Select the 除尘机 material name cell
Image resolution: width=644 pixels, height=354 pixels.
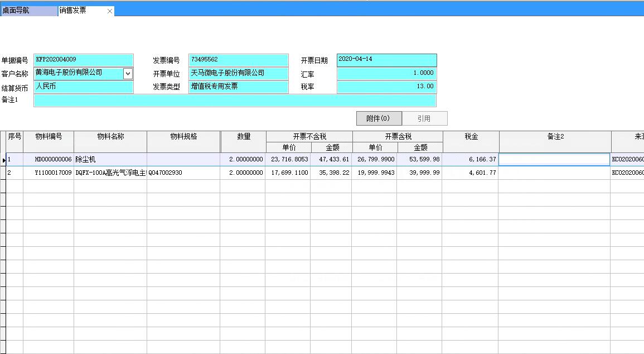click(110, 160)
